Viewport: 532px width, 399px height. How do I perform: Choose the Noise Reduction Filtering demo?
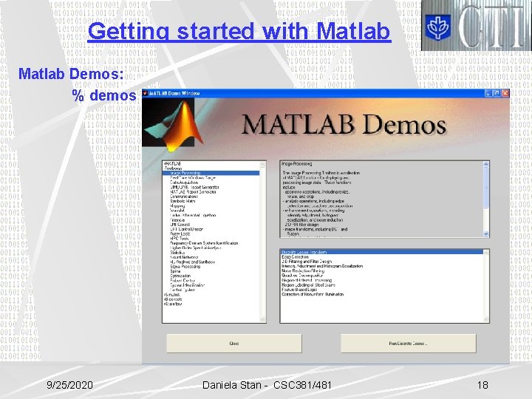303,271
